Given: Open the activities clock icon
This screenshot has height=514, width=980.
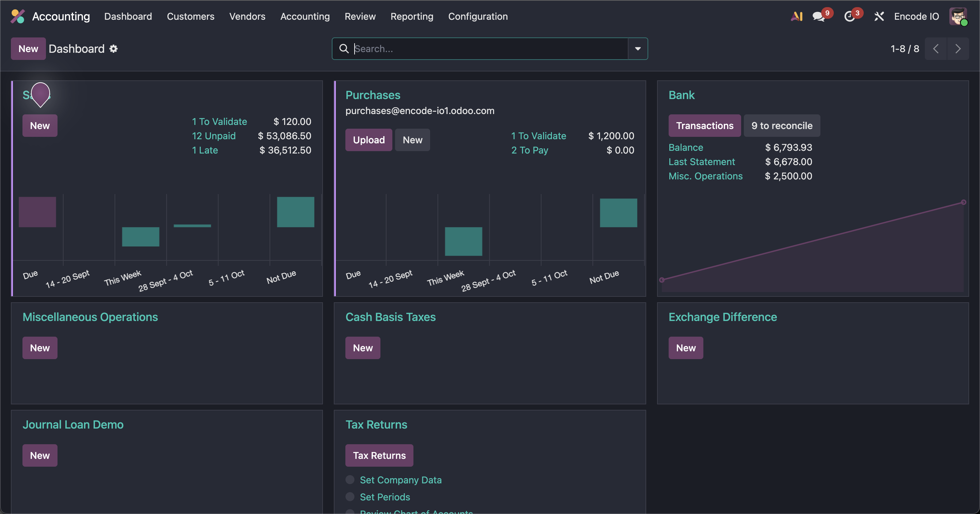Looking at the screenshot, I should click(849, 16).
